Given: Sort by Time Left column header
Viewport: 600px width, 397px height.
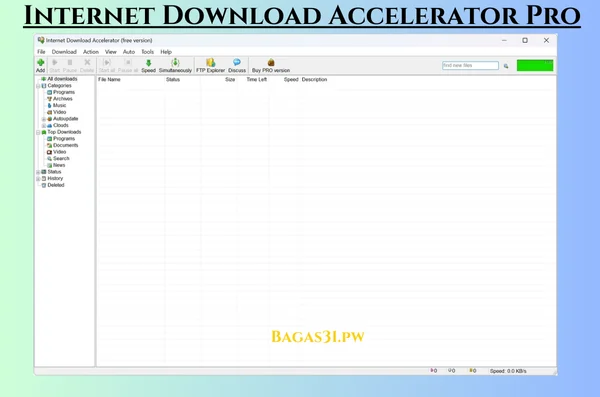Looking at the screenshot, I should point(256,80).
